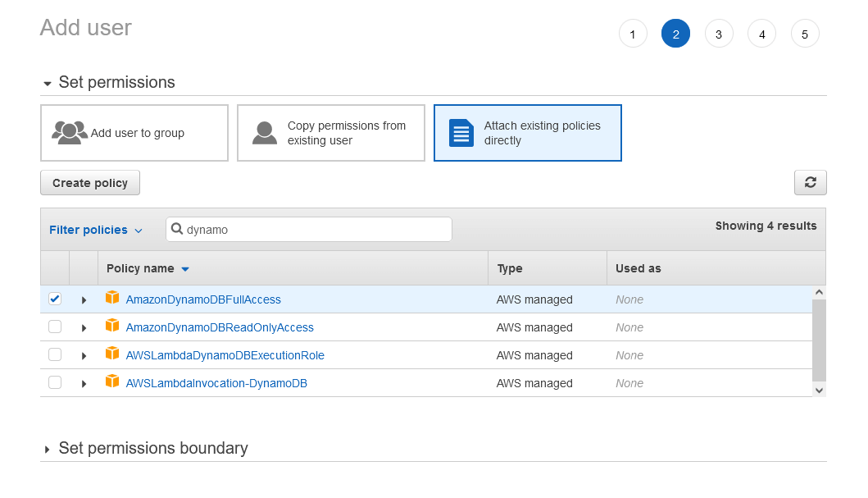Click the orange policy icon for AmazonDynamoDBReadOnlyAccess
The width and height of the screenshot is (868, 498).
112,325
